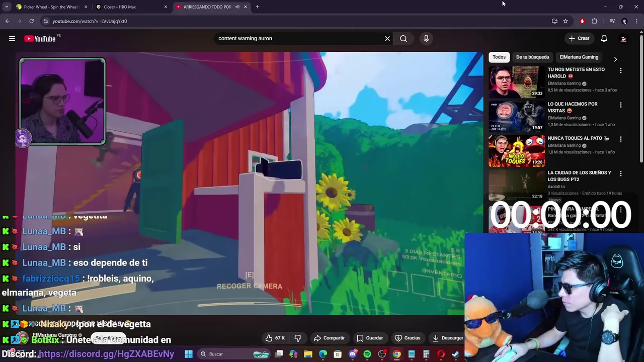Image resolution: width=644 pixels, height=362 pixels.
Task: Open LA CIUDAD DE LOS SUEÑOS title
Action: pyautogui.click(x=579, y=176)
